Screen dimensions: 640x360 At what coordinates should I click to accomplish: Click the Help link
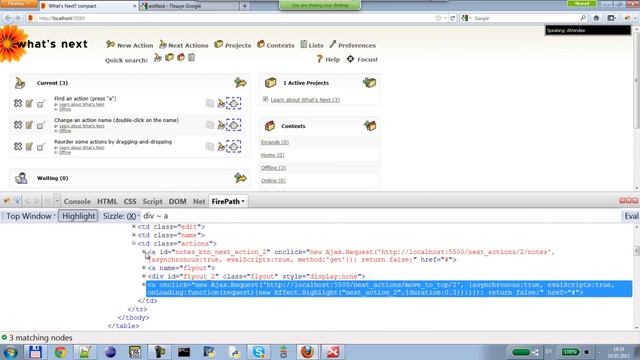tap(328, 59)
